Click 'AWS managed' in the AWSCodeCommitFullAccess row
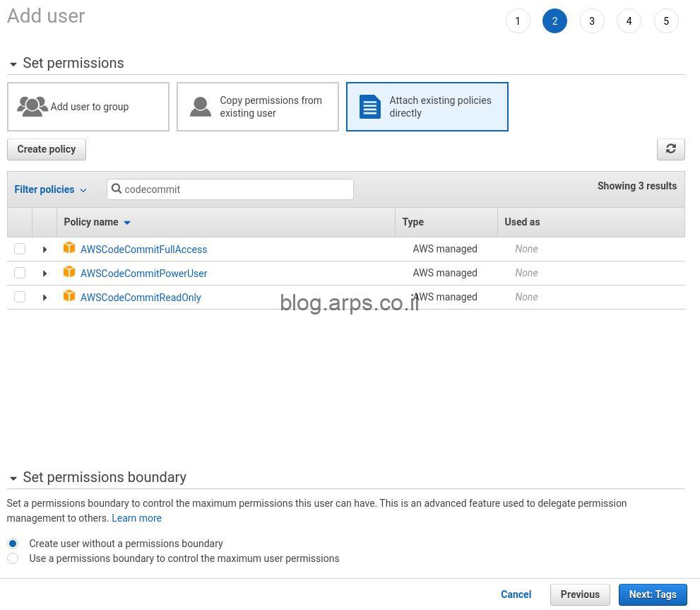This screenshot has height=610, width=700. pos(445,249)
